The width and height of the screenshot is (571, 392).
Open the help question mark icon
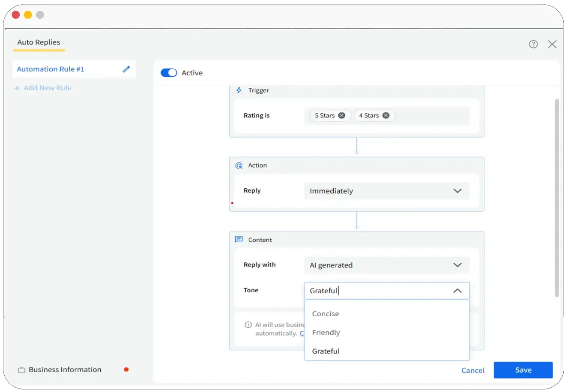533,44
